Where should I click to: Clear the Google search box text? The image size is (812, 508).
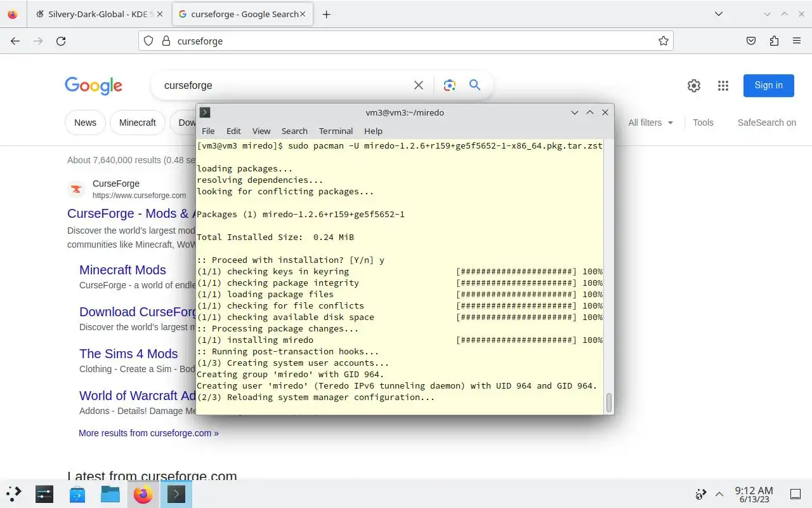pyautogui.click(x=419, y=85)
